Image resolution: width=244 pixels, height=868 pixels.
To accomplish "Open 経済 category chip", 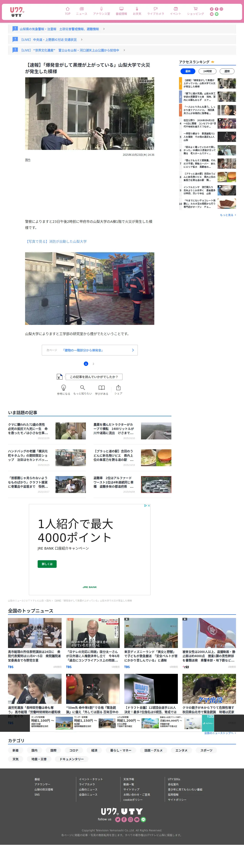I will (x=94, y=750).
